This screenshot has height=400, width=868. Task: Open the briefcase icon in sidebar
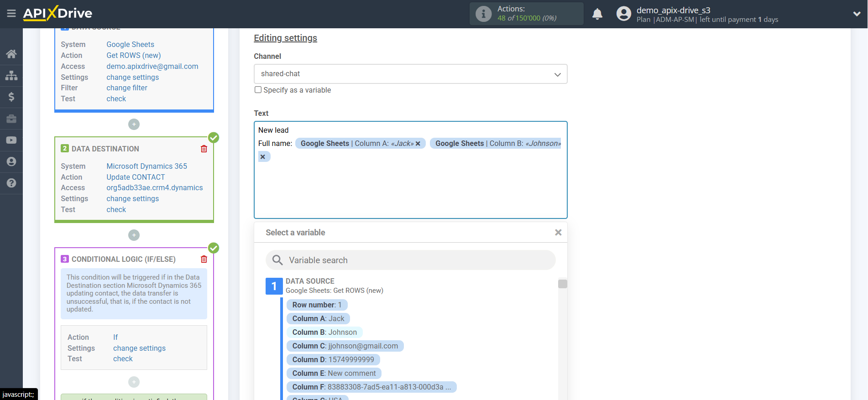tap(11, 119)
